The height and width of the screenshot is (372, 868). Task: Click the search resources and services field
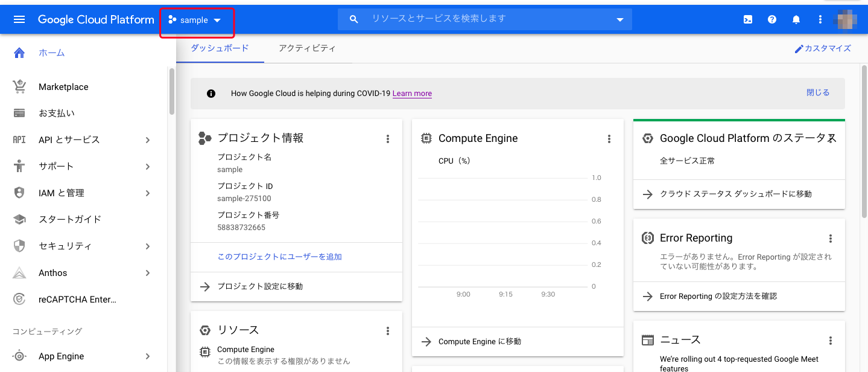(485, 19)
